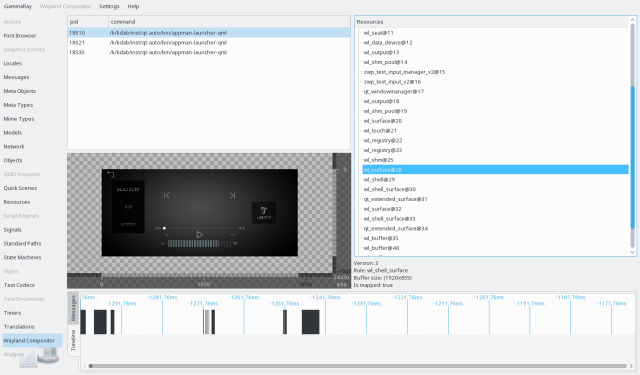Open the Settings menu
640x375 pixels.
click(x=109, y=7)
